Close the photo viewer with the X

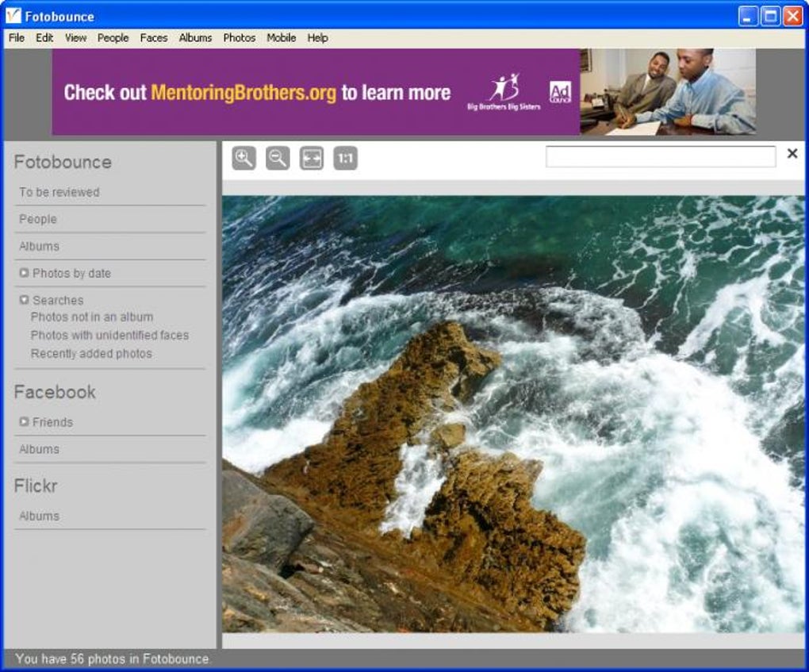coord(792,153)
